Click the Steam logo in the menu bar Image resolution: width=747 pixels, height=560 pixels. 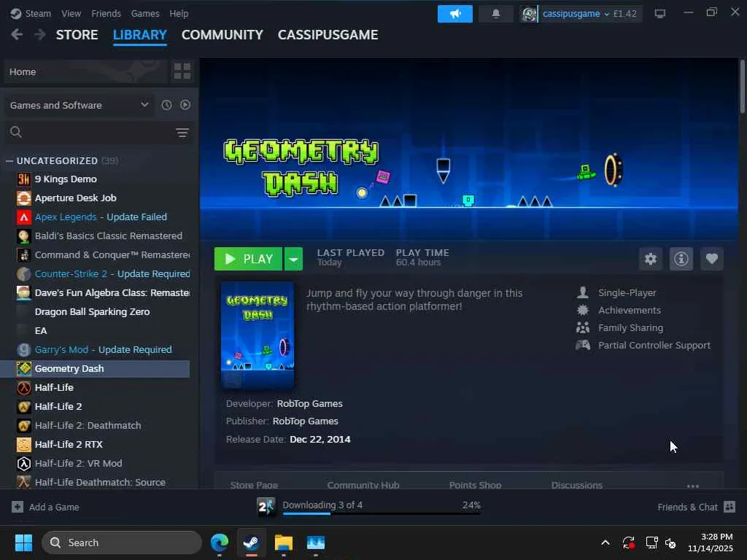pyautogui.click(x=16, y=14)
